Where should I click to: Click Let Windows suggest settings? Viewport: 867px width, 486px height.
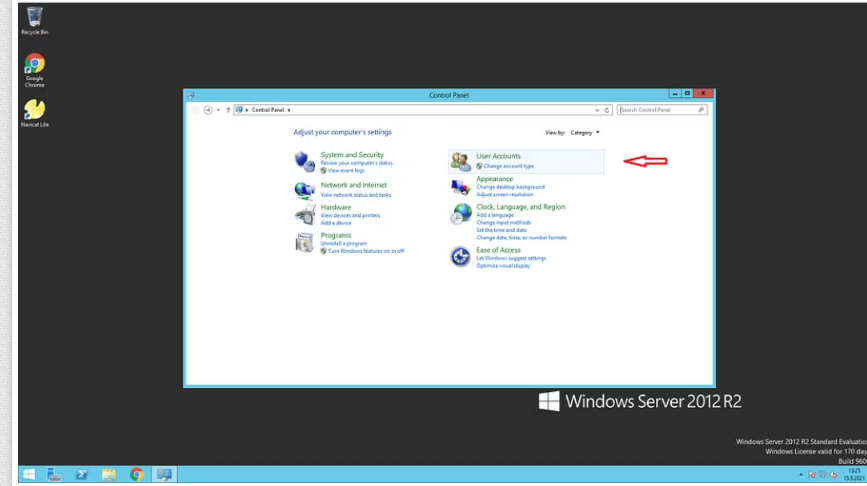pyautogui.click(x=511, y=259)
